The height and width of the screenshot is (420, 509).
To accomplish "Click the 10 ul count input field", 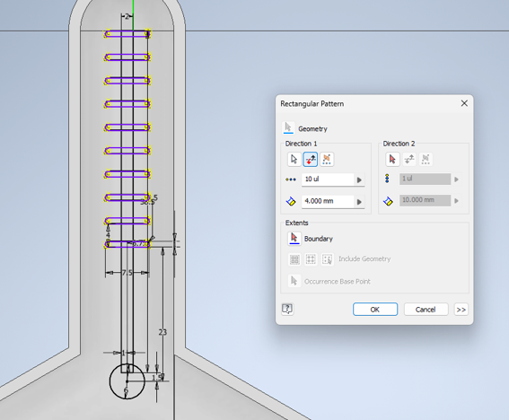I will pos(328,179).
